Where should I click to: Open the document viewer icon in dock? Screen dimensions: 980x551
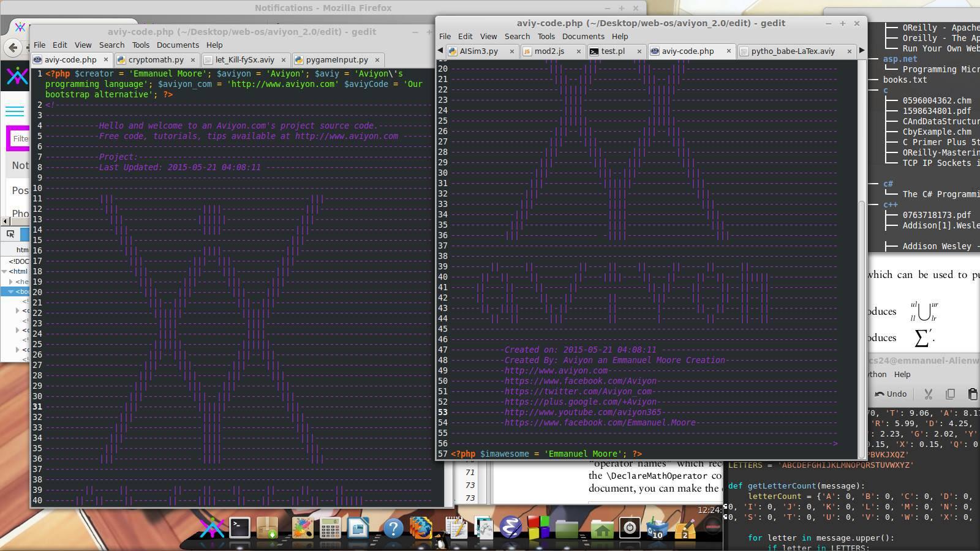click(x=483, y=528)
